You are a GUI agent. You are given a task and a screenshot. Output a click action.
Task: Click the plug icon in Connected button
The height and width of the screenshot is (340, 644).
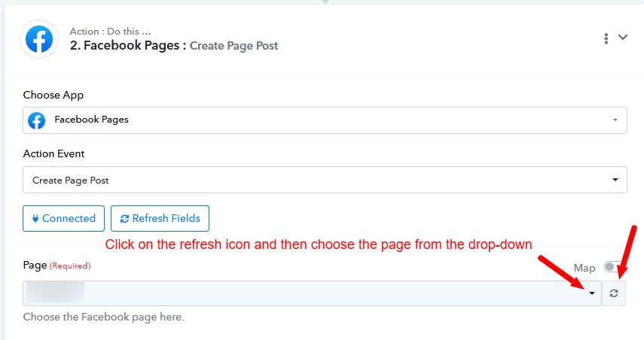pyautogui.click(x=35, y=219)
